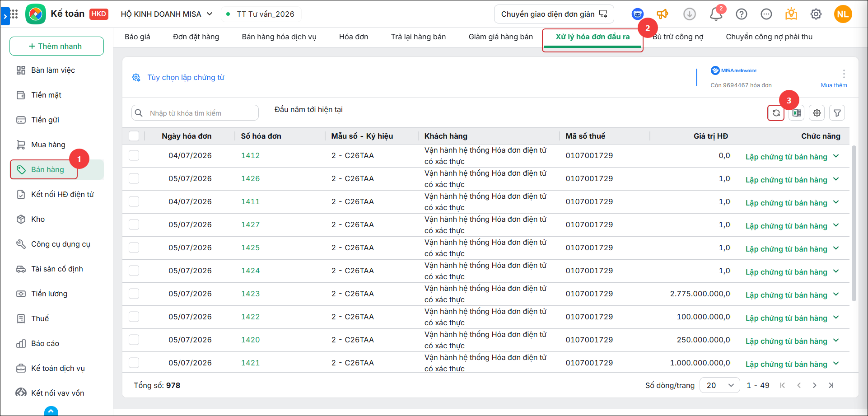Switch to Trả lại hàng bán tab

pyautogui.click(x=418, y=37)
